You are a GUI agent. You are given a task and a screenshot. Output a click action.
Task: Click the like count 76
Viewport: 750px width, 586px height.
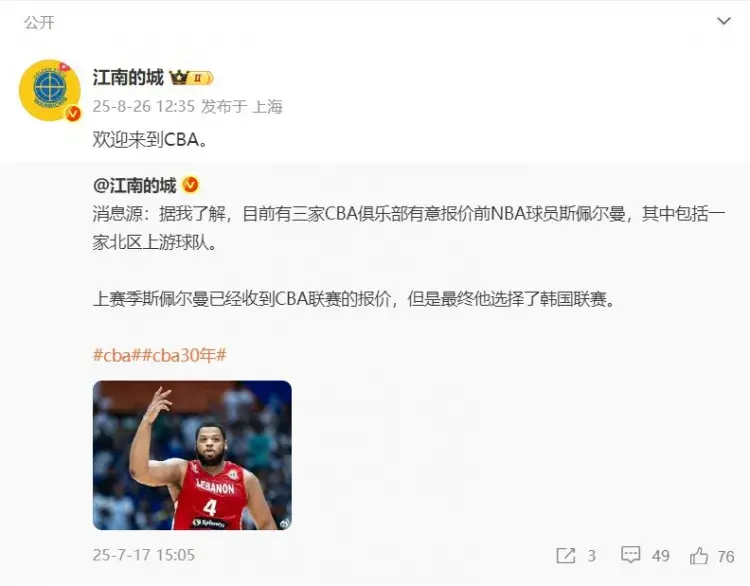tap(726, 556)
